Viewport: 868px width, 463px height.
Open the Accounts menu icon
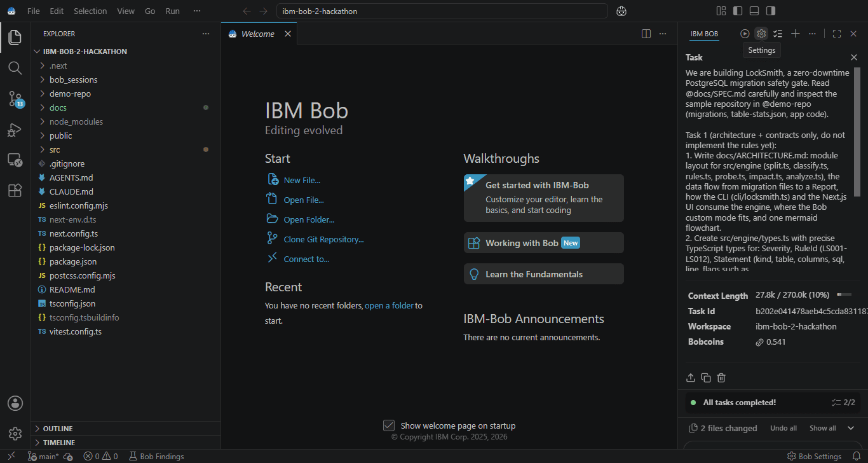click(15, 403)
